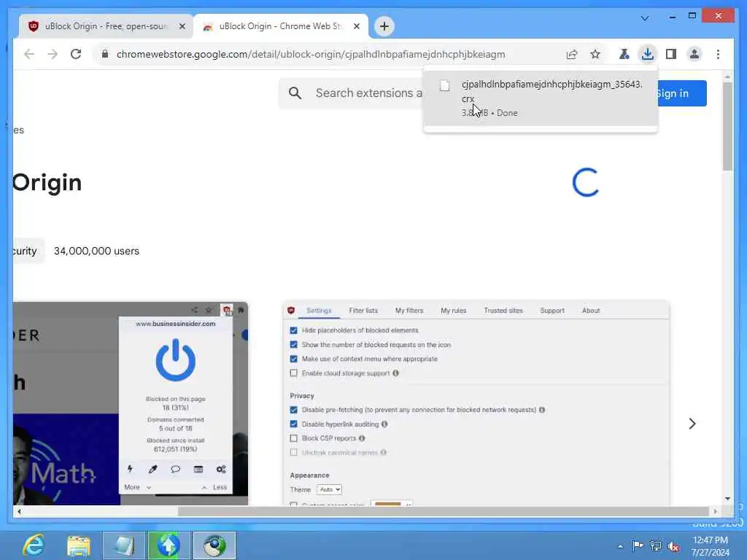
Task: Click Filter lists tab in screenshot
Action: point(363,311)
